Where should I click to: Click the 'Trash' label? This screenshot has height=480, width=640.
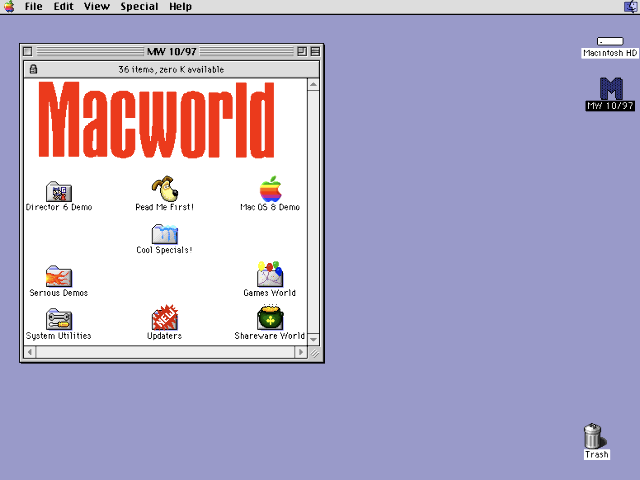[596, 455]
